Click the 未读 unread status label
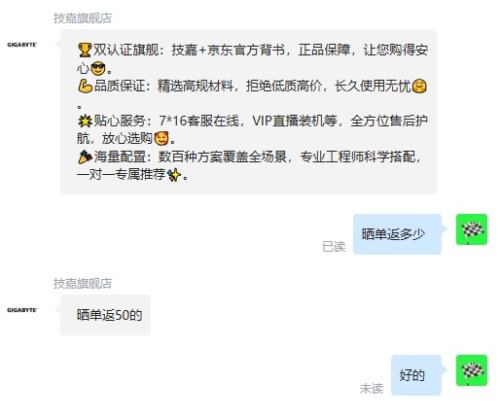500x418 pixels. [x=372, y=388]
